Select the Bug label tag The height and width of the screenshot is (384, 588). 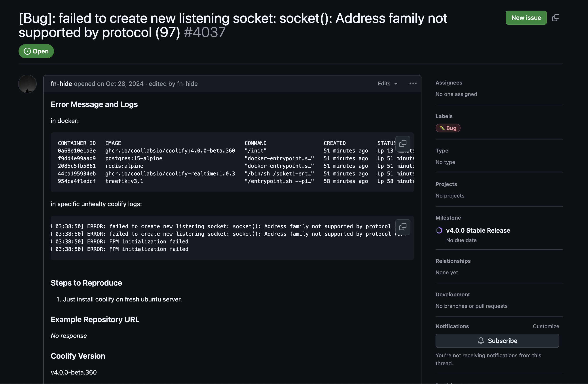click(448, 128)
